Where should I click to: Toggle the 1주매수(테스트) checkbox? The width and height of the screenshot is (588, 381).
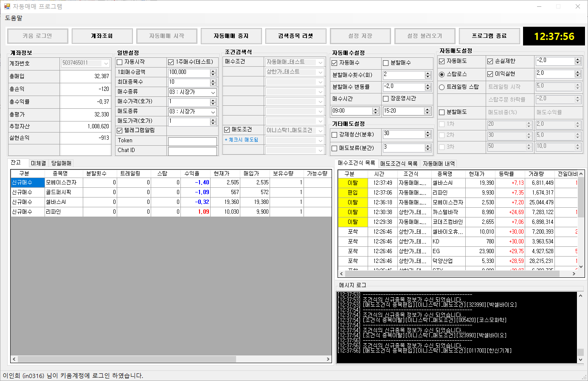(171, 62)
